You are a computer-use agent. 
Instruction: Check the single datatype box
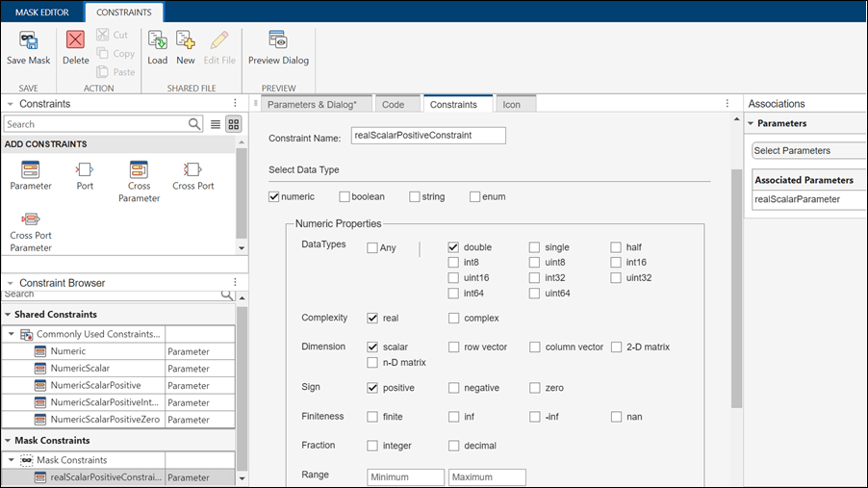(534, 247)
